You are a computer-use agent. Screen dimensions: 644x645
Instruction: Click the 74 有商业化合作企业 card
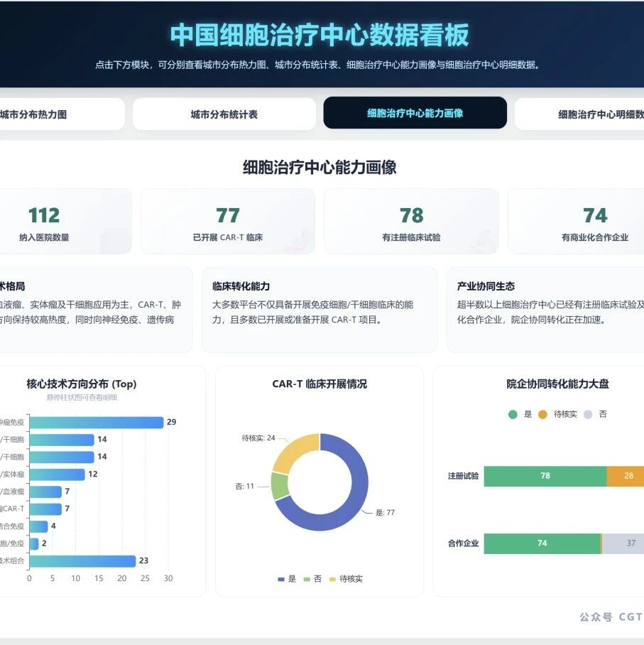pyautogui.click(x=576, y=222)
